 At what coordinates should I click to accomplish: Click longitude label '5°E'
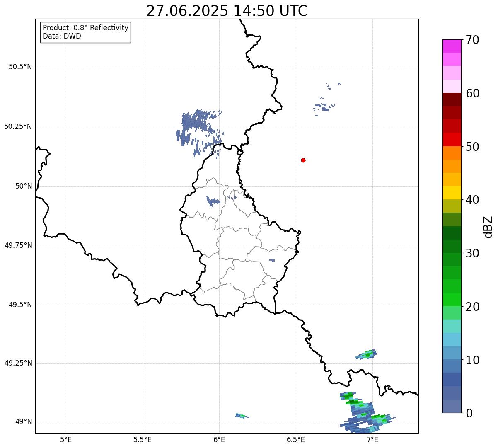(66, 439)
